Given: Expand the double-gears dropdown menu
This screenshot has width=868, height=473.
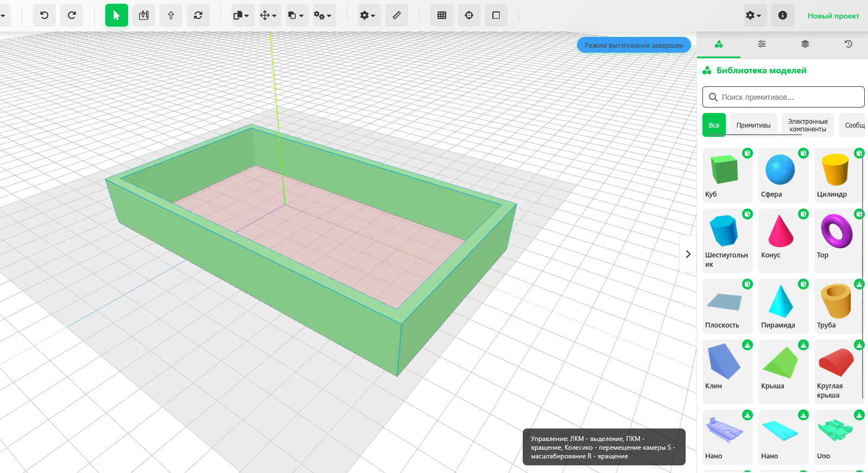Looking at the screenshot, I should click(x=322, y=15).
